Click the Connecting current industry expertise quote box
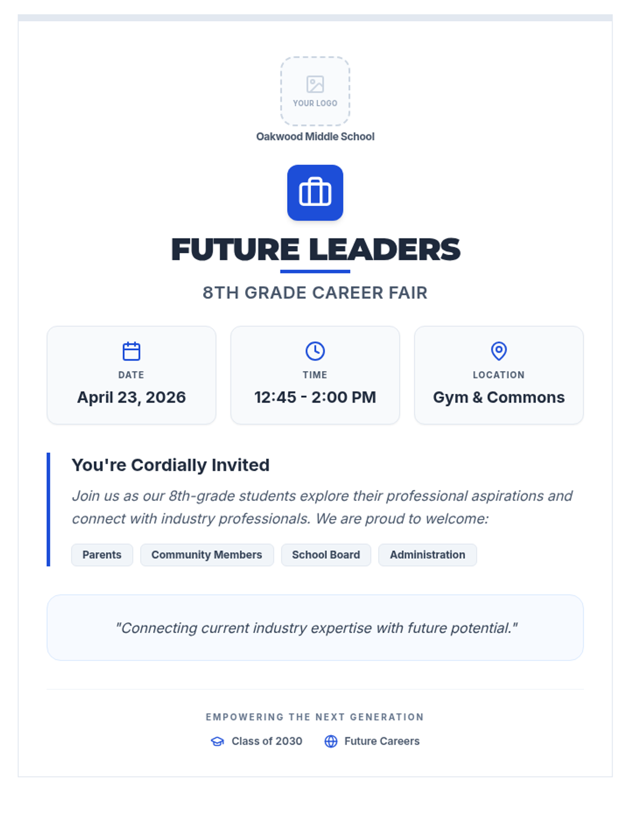 click(x=315, y=627)
